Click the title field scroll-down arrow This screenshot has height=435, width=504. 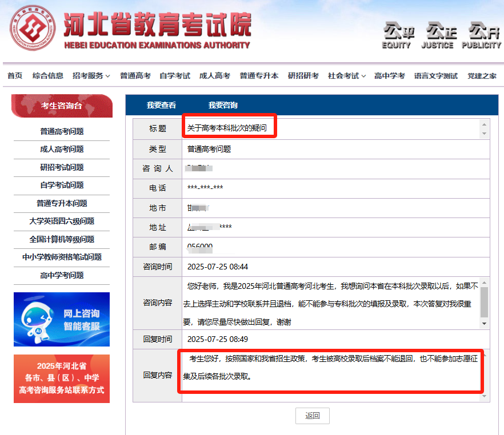click(x=484, y=133)
